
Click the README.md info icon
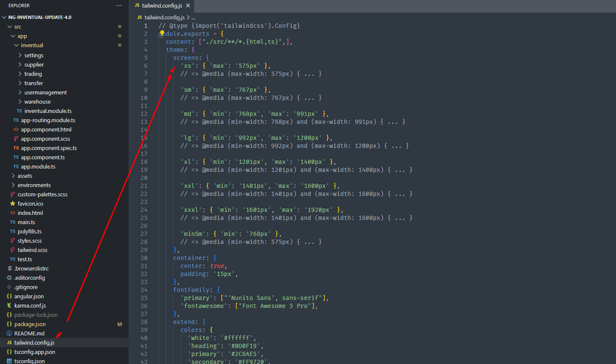[9, 333]
